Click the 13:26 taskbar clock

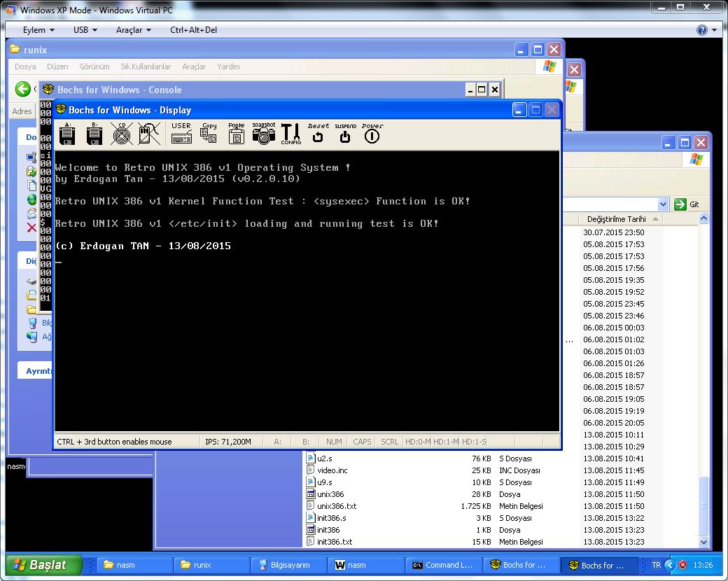pos(703,565)
